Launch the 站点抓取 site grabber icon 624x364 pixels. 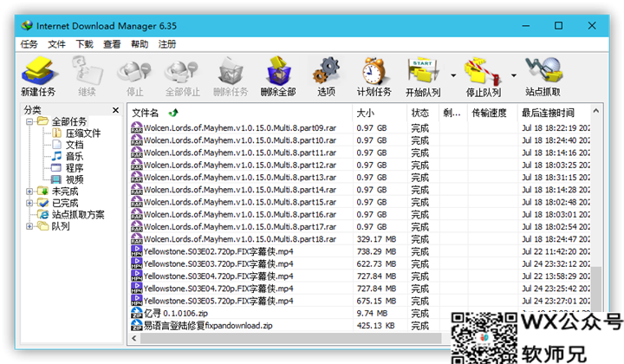[543, 70]
